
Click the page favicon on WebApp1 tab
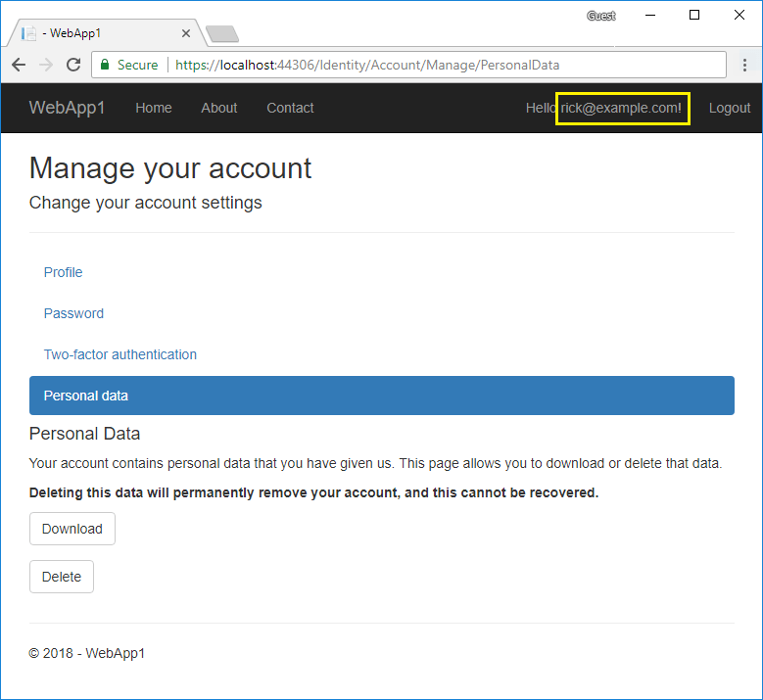28,33
